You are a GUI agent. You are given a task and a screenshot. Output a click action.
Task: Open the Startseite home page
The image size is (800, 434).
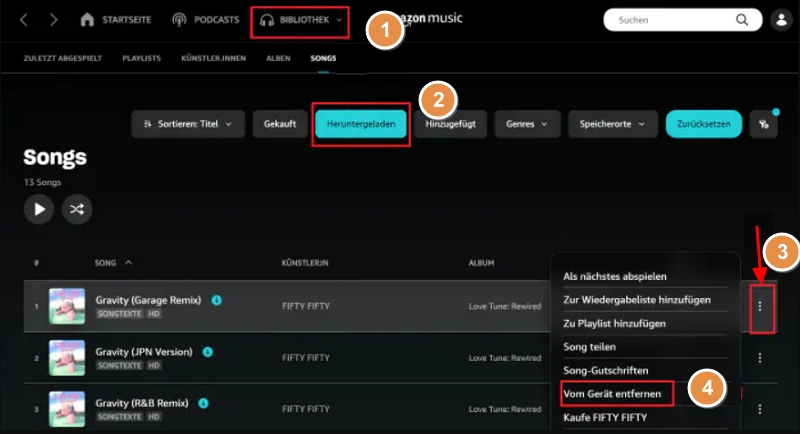click(116, 20)
